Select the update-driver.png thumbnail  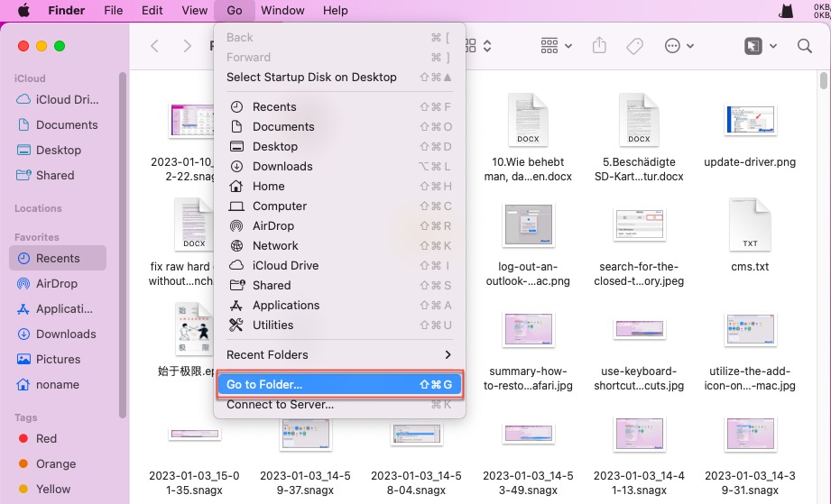750,120
